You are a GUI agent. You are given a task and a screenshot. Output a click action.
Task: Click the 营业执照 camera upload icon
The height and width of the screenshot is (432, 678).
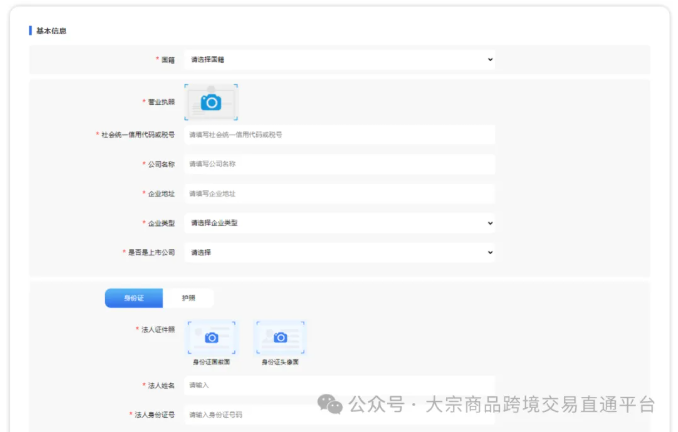210,102
